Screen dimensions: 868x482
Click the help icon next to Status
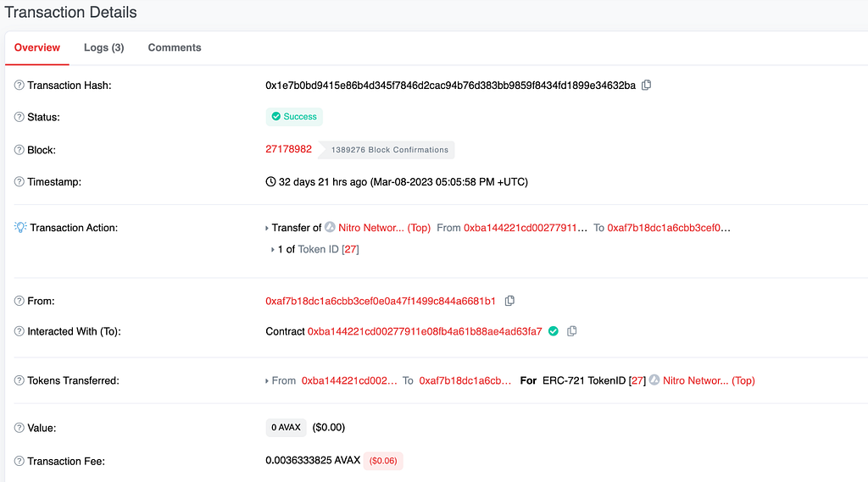pyautogui.click(x=19, y=117)
